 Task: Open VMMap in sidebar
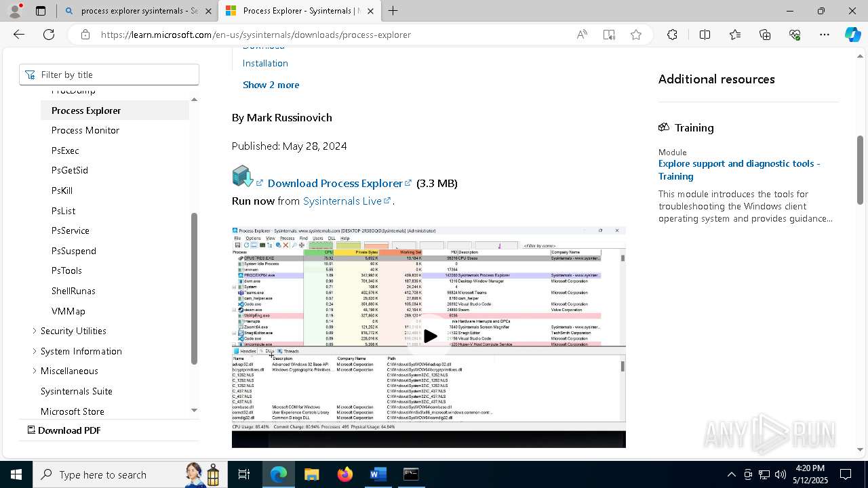68,311
